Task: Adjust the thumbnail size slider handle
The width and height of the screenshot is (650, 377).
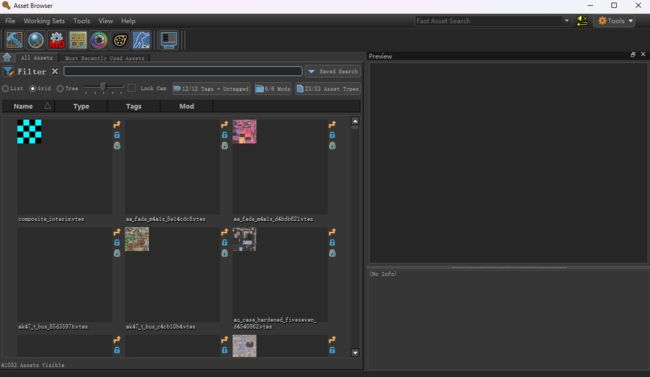Action: pos(103,86)
